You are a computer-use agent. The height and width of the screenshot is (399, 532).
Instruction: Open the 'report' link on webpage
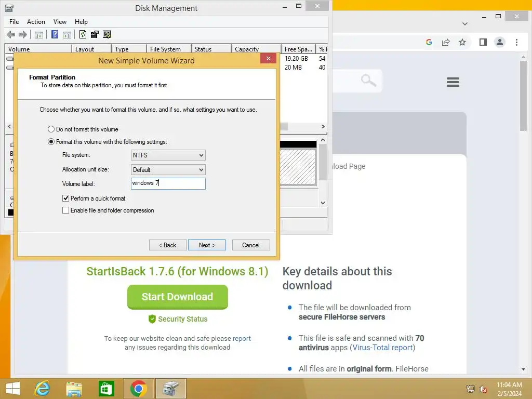[x=242, y=338]
